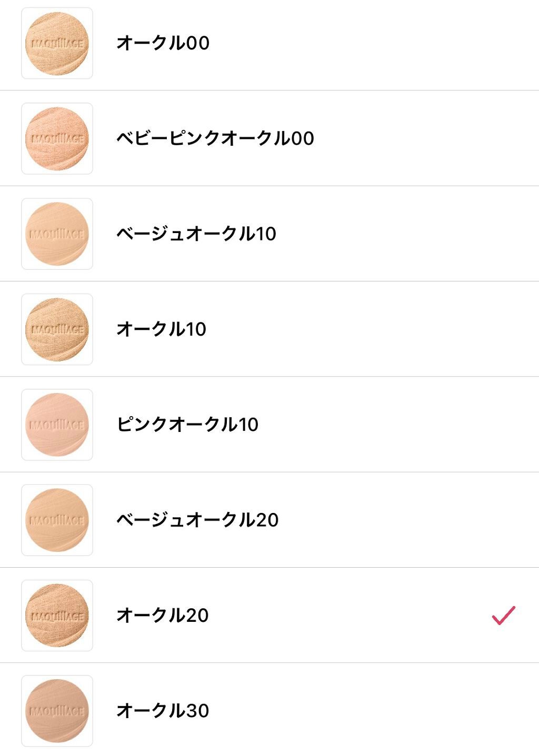Viewport: 539px width, 756px height.
Task: Click the オークル20 shade name text
Action: click(162, 615)
